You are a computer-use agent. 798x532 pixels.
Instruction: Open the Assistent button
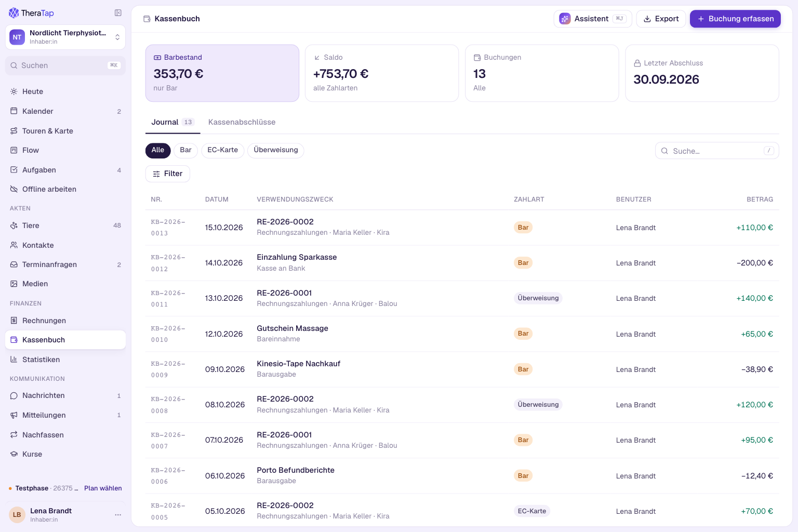[593, 19]
